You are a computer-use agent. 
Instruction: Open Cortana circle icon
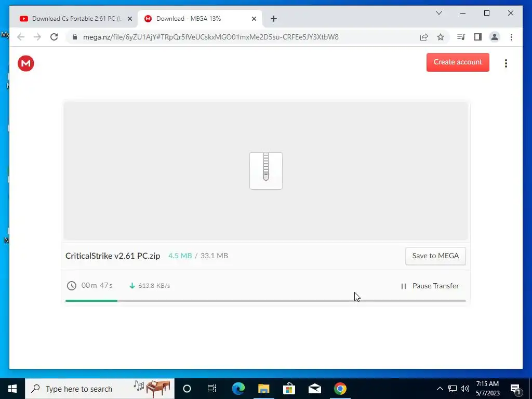pyautogui.click(x=187, y=389)
